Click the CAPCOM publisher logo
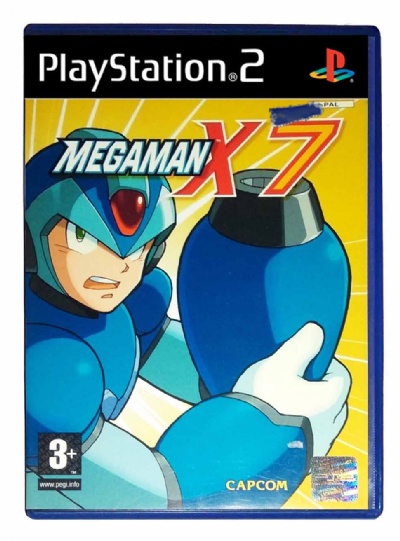Image resolution: width=400 pixels, height=541 pixels. click(x=256, y=485)
